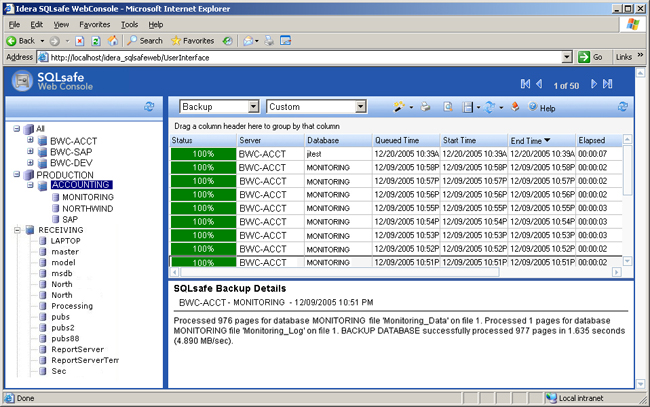Open browser History icon
This screenshot has height=407, width=650.
[227, 41]
